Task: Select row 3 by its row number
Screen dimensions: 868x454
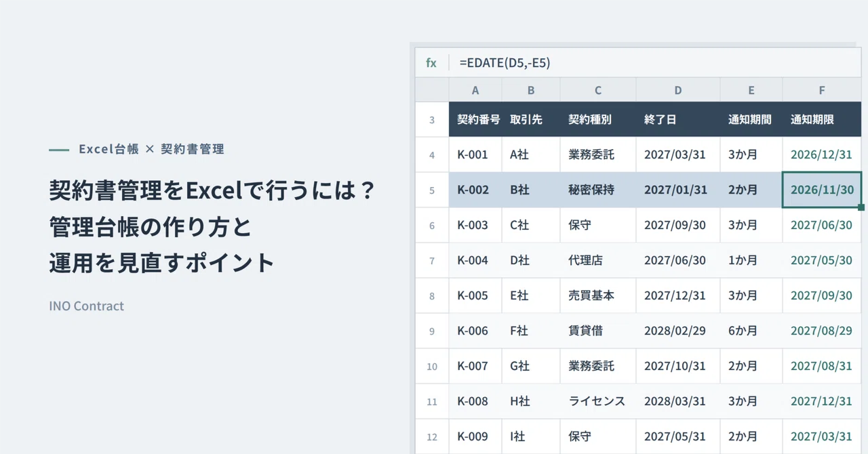Action: 432,120
